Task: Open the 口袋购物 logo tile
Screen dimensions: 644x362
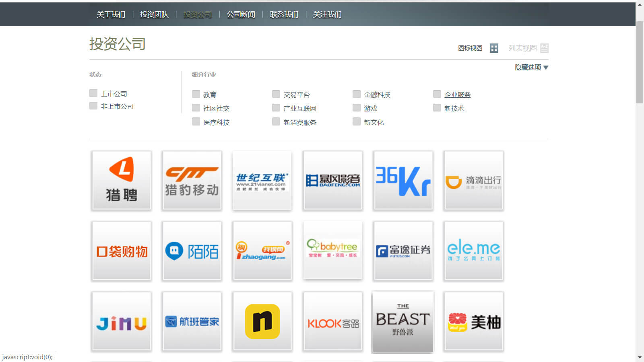Action: [x=122, y=251]
